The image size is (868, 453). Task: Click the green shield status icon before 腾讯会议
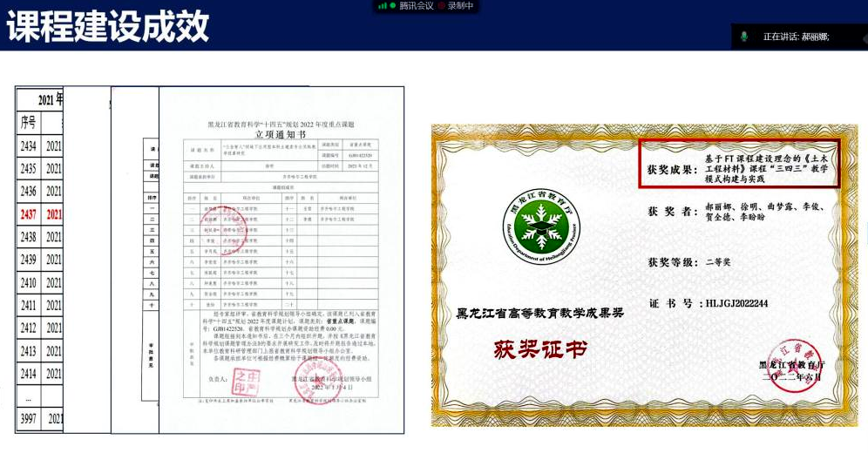pos(393,6)
